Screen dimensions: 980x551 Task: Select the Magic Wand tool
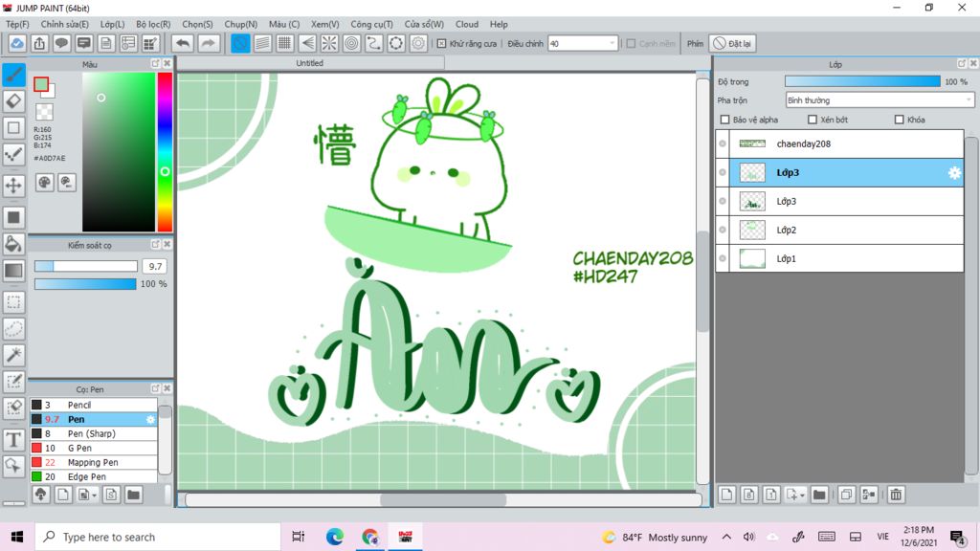pos(13,355)
